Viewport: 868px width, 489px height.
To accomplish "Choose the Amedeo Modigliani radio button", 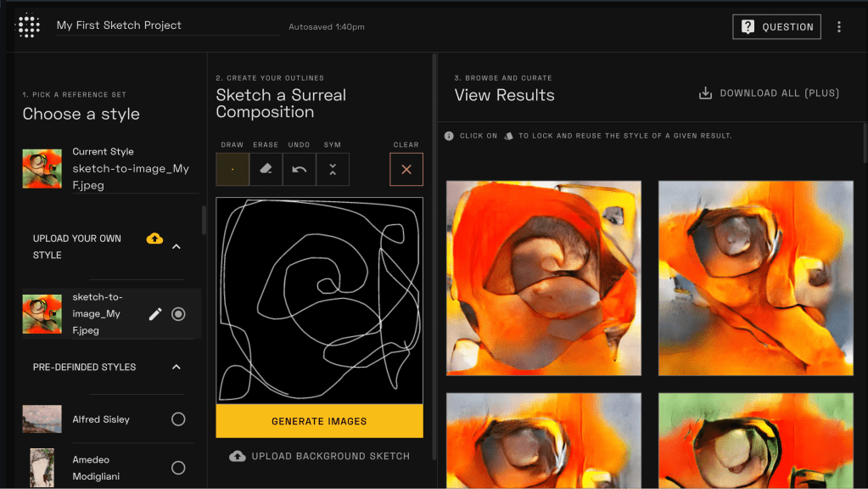I will [x=178, y=468].
